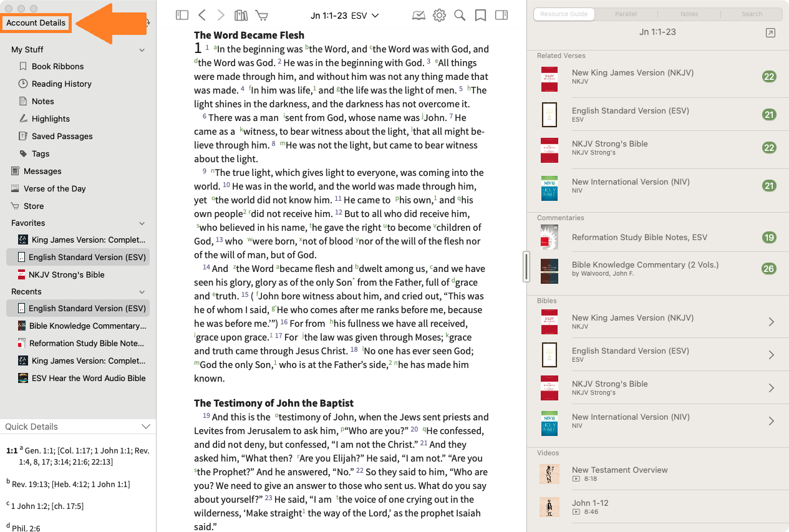Open the Jn 1:1-23 ESV passage dropdown
The height and width of the screenshot is (532, 789).
tap(344, 15)
